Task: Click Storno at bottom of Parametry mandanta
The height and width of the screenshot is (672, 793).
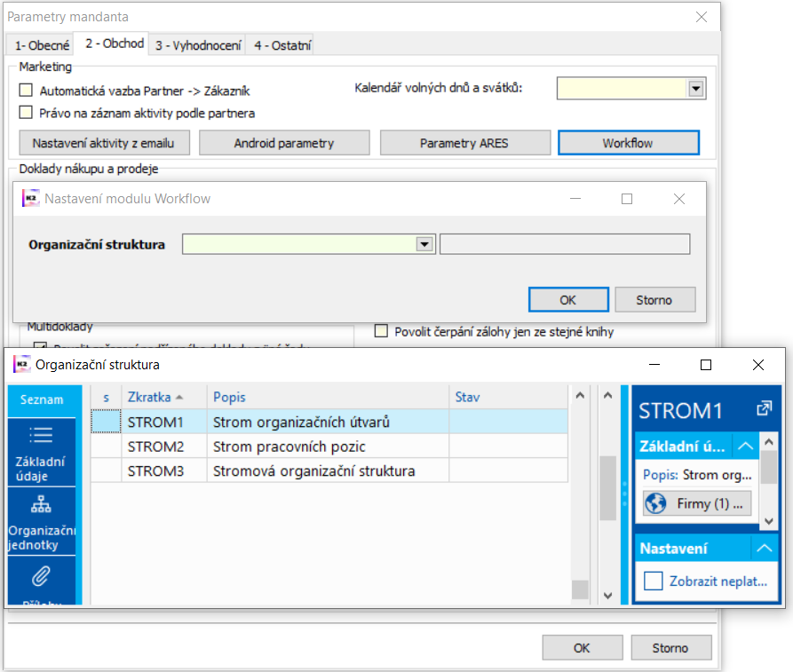Action: coord(671,648)
